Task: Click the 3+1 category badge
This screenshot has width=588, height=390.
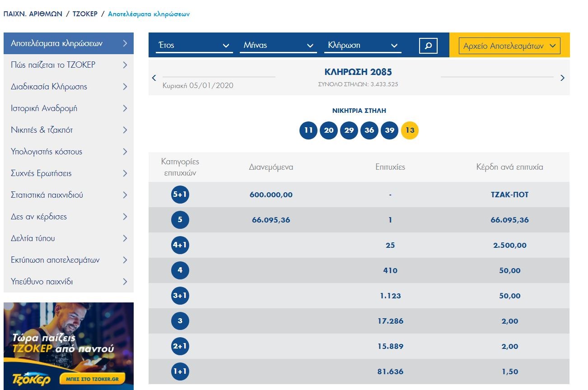Action: click(x=180, y=296)
